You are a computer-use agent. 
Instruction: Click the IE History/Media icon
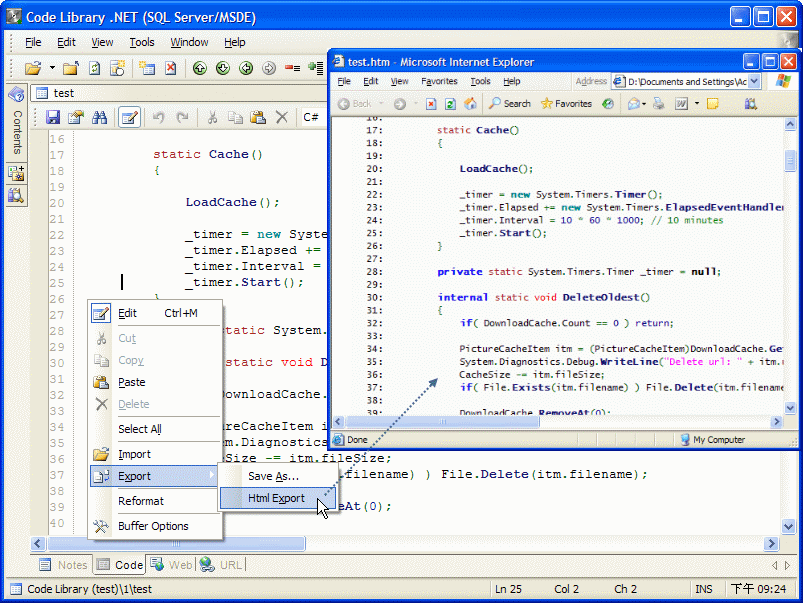tap(608, 103)
